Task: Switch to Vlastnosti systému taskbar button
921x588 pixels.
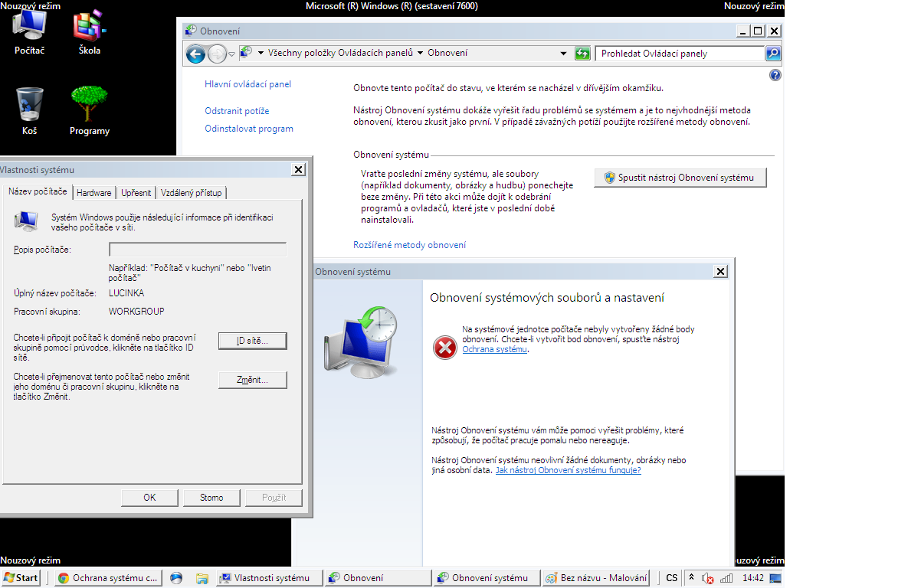Action: pyautogui.click(x=269, y=578)
